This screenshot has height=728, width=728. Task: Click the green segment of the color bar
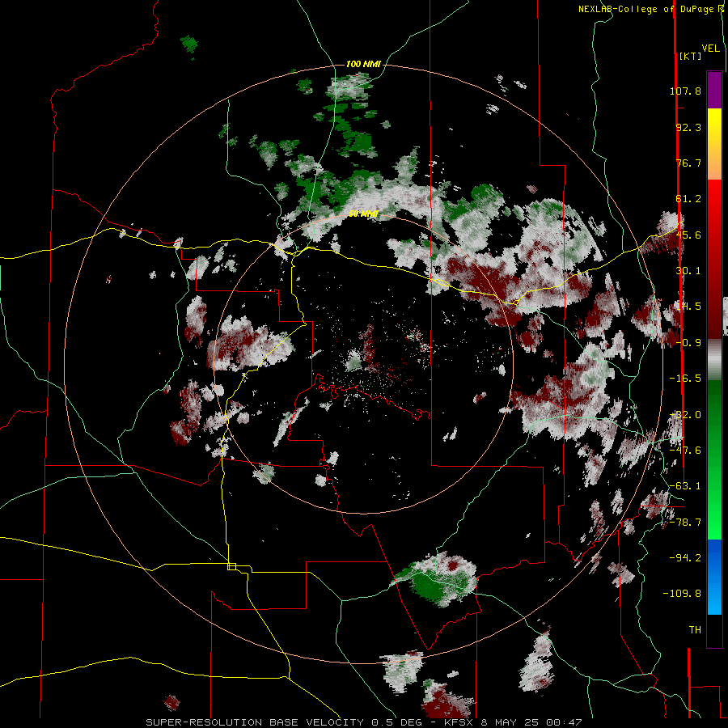(x=714, y=459)
